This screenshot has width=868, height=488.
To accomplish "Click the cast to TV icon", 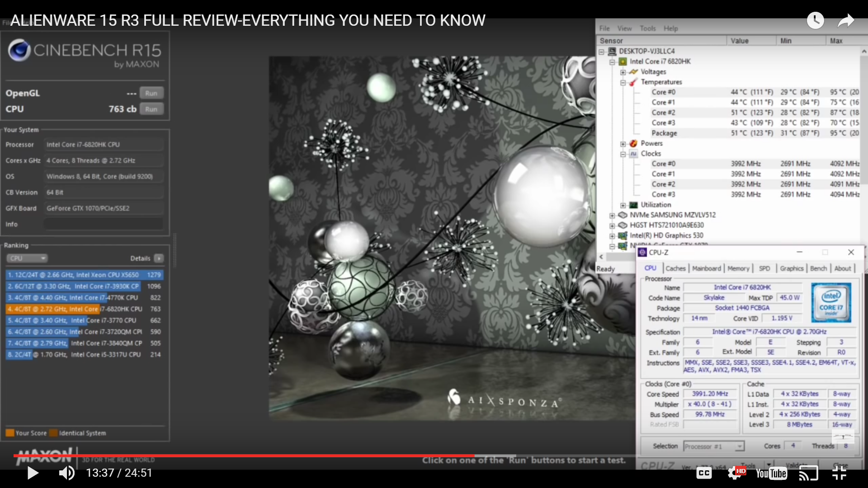I will point(808,473).
